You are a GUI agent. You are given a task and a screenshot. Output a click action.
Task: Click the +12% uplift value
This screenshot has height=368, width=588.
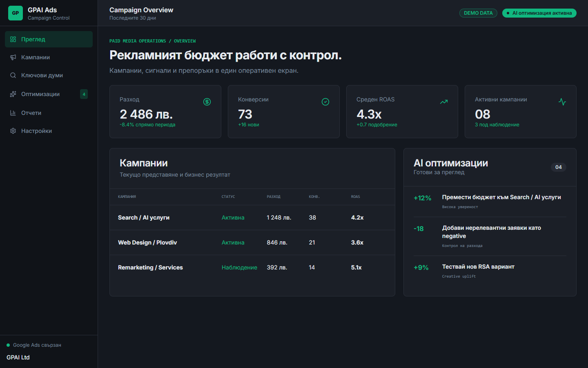(x=423, y=198)
